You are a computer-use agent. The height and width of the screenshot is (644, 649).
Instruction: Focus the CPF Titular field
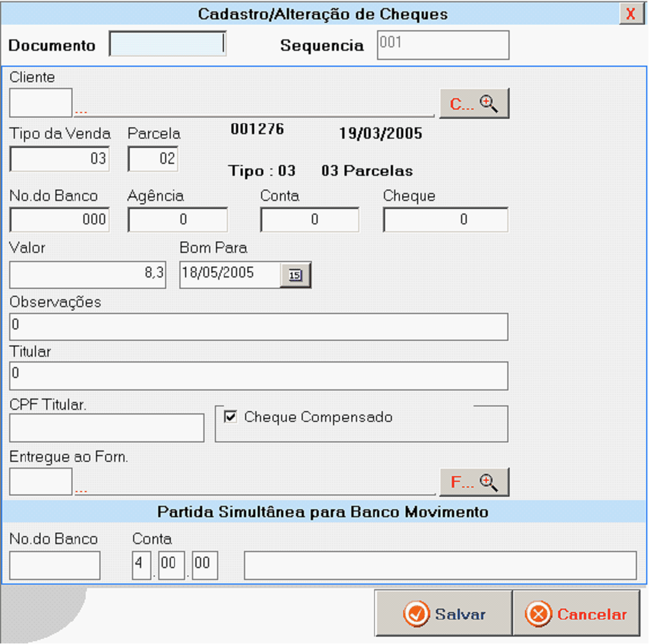106,428
